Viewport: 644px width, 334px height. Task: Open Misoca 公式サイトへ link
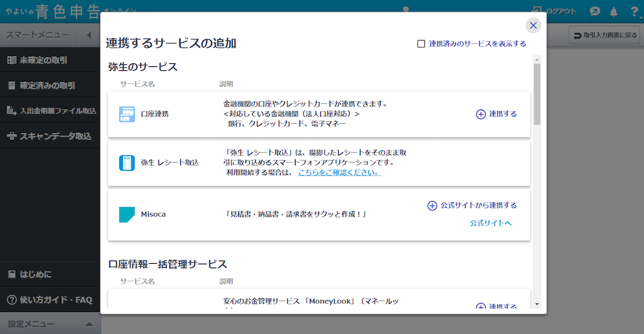click(x=491, y=223)
